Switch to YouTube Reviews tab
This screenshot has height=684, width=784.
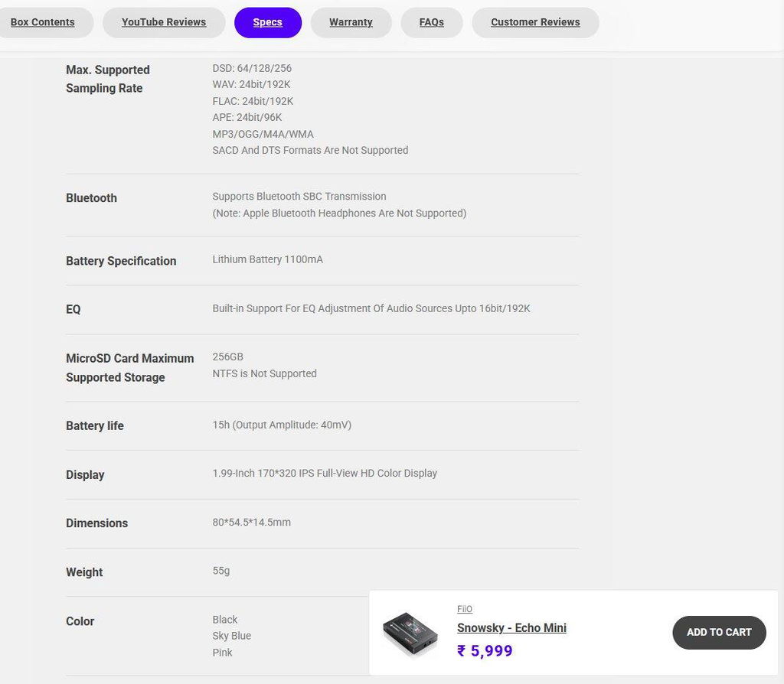click(164, 22)
